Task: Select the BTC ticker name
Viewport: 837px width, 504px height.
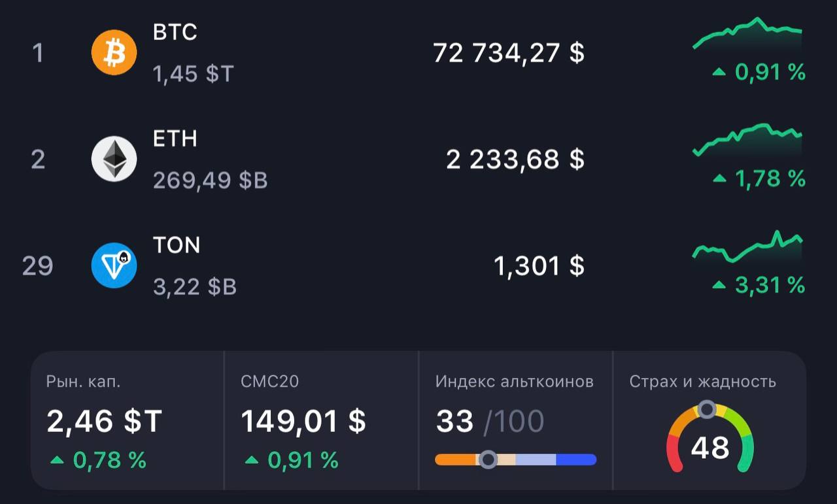Action: (175, 32)
